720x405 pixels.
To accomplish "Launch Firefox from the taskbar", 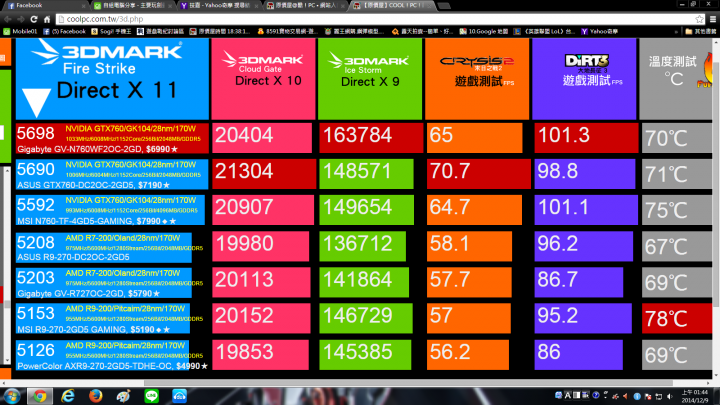I will pyautogui.click(x=96, y=396).
